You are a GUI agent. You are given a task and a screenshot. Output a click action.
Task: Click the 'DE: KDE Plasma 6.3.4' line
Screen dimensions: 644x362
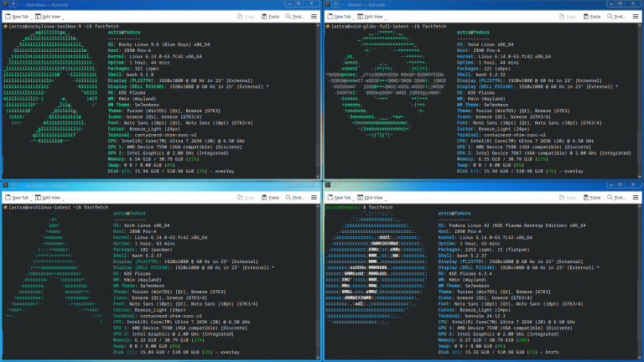465,274
